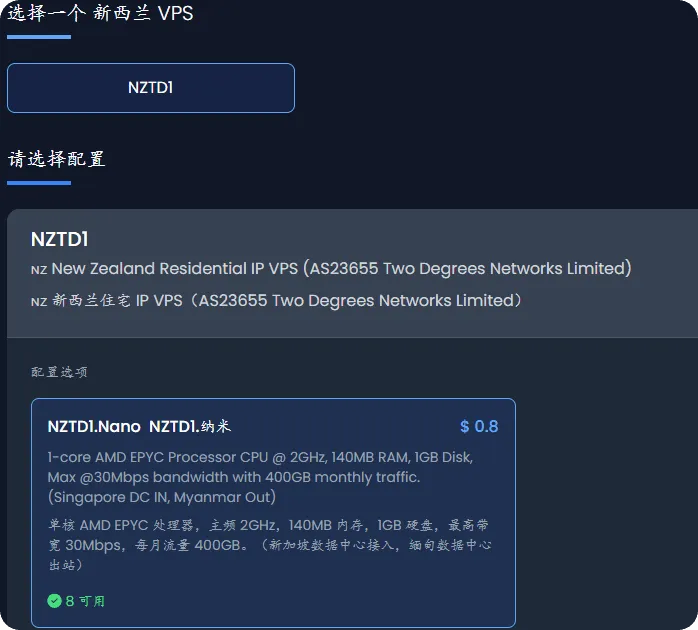The image size is (698, 630).
Task: Click the '8 可用' availability text
Action: 85,601
